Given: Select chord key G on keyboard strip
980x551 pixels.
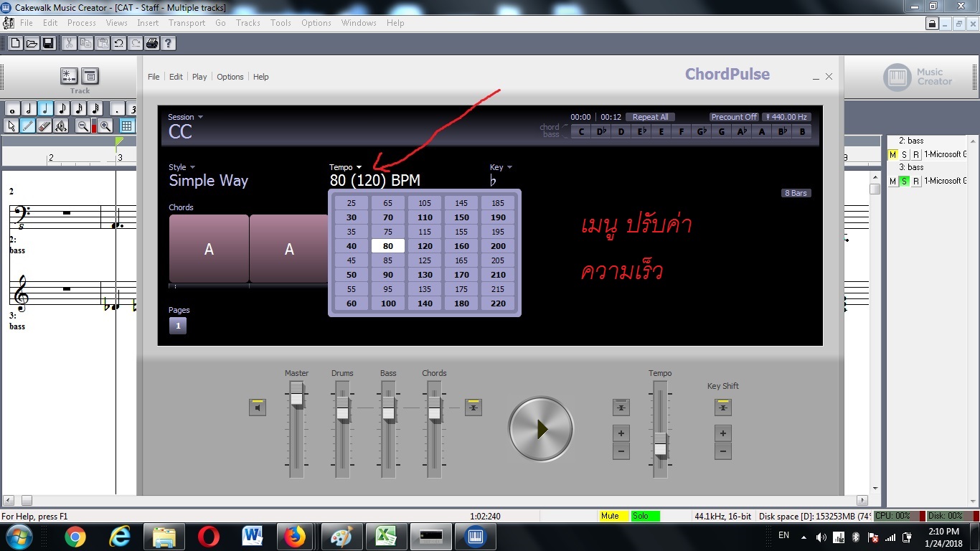Looking at the screenshot, I should pyautogui.click(x=722, y=131).
